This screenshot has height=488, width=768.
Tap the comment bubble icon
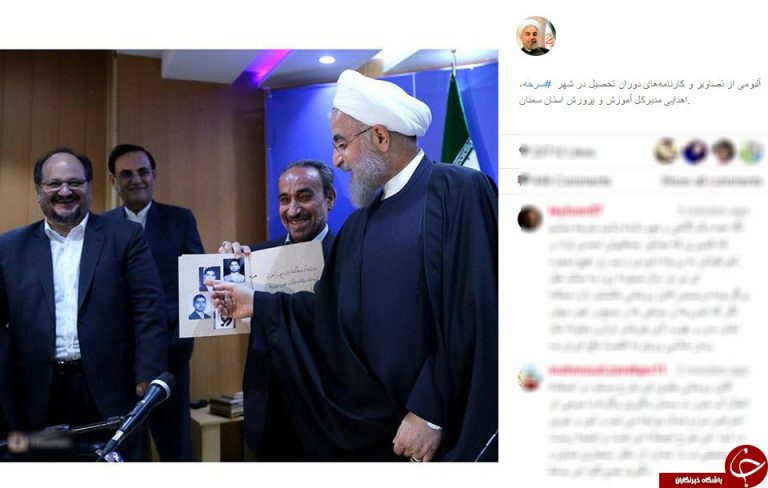point(524,180)
